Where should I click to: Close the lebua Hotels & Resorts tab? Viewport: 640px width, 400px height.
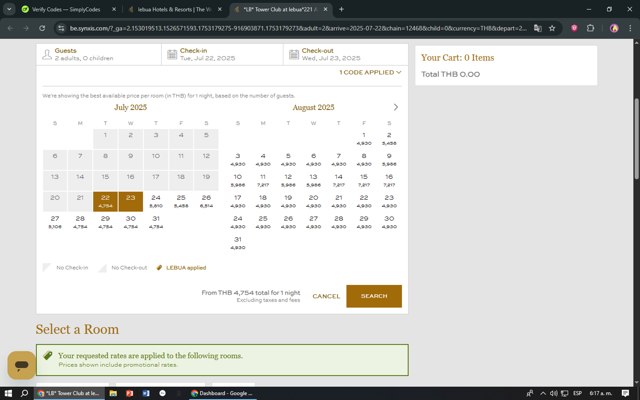click(x=220, y=9)
